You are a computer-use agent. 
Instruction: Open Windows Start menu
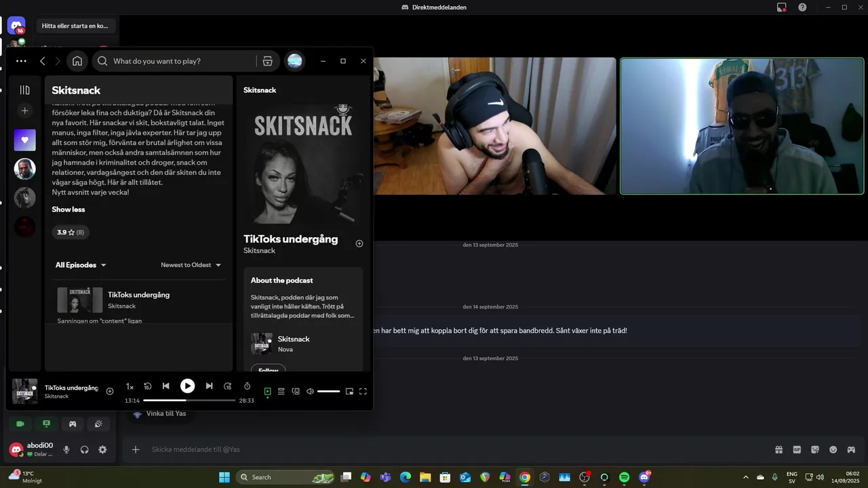point(224,477)
